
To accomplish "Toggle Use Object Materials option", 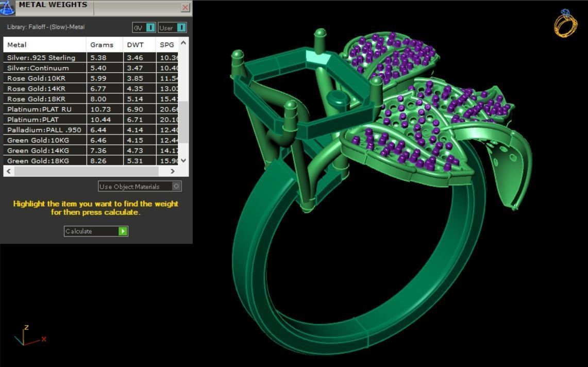I will (140, 187).
